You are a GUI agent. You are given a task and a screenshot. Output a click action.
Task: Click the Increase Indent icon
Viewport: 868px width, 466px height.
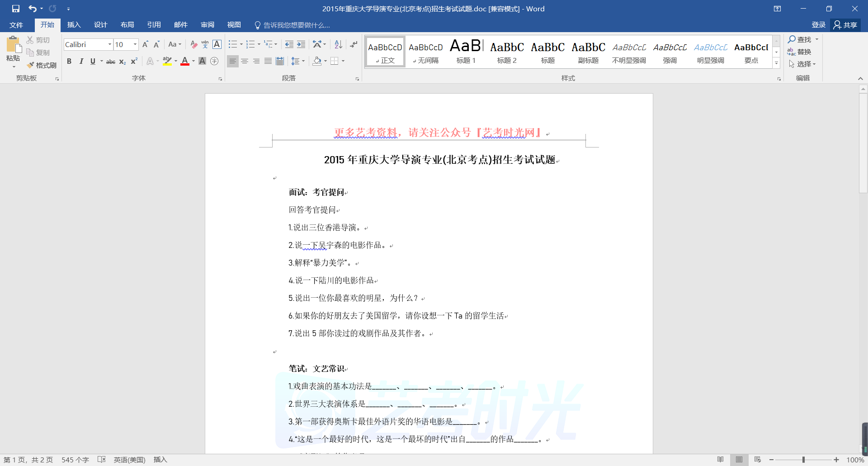tap(301, 44)
